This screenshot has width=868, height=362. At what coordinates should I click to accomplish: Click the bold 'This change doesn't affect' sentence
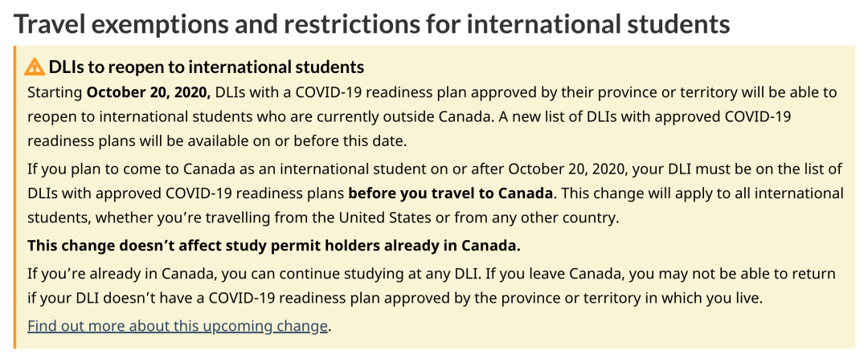(274, 245)
